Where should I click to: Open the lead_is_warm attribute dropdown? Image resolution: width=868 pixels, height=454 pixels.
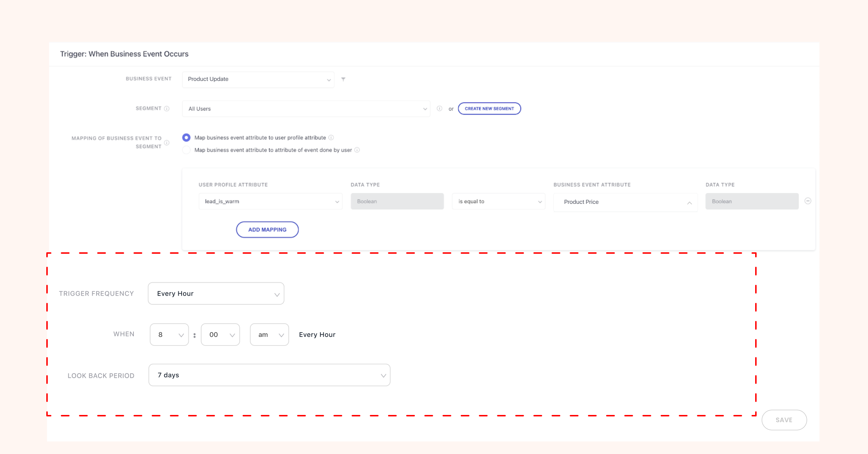click(270, 201)
